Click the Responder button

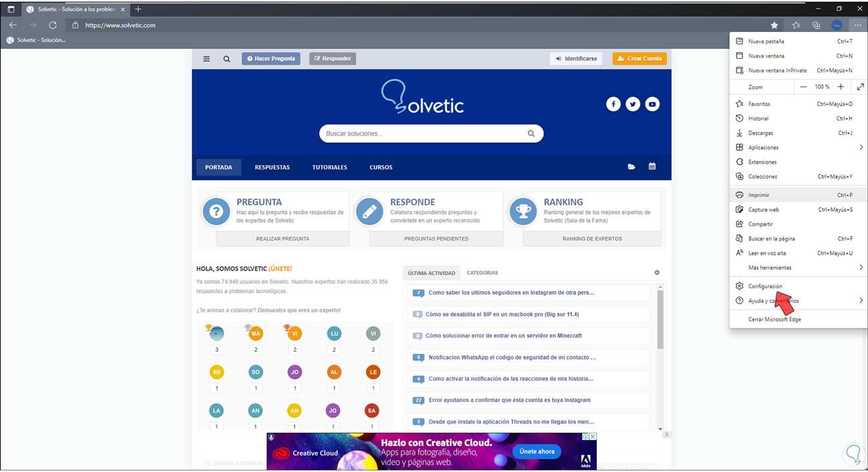click(333, 59)
